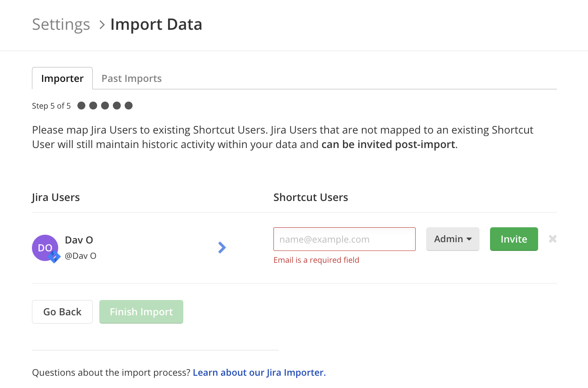This screenshot has width=588, height=388.
Task: Click the breadcrumb separator arrow after Settings
Action: [101, 25]
